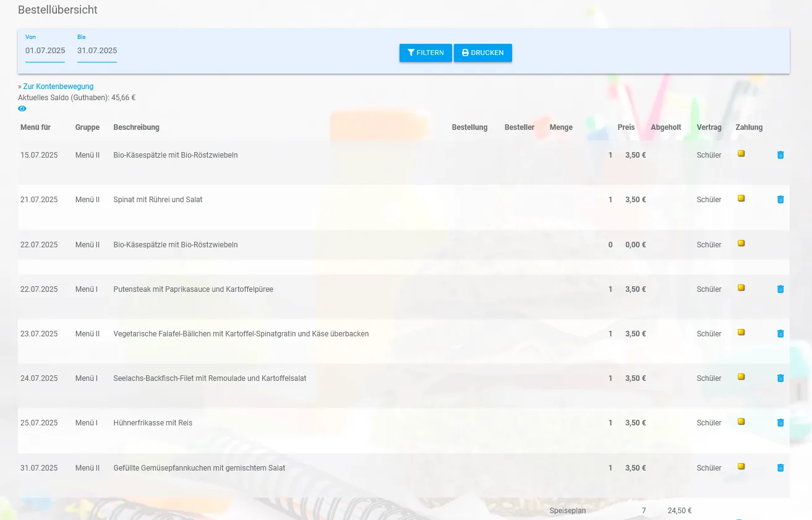Click the payment status square for 23.07.2025

pyautogui.click(x=741, y=332)
